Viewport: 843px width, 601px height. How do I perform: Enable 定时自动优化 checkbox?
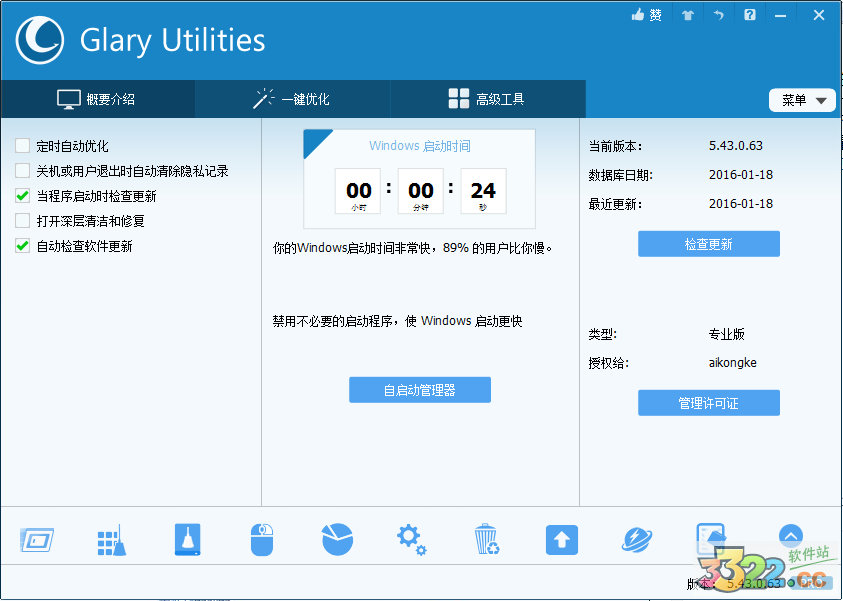(23, 146)
